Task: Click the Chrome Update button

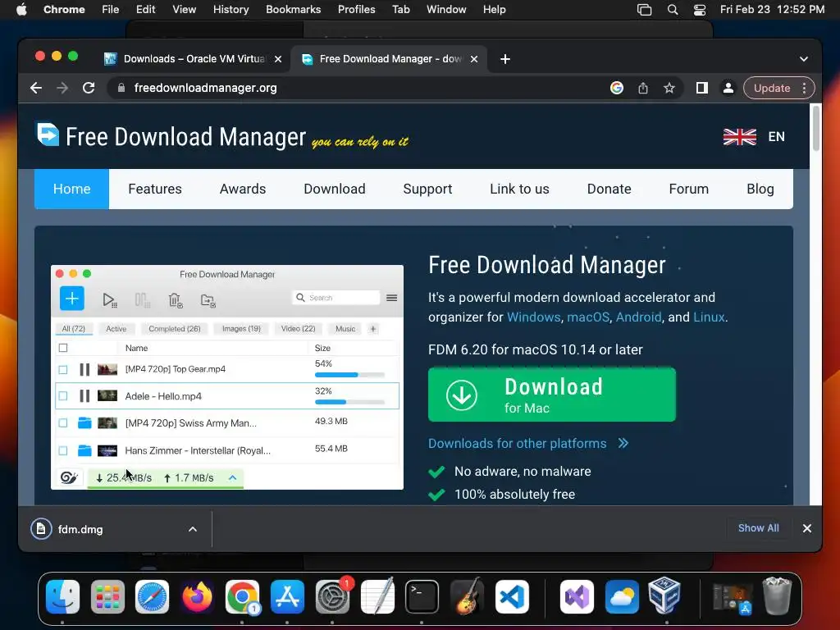Action: (x=772, y=88)
